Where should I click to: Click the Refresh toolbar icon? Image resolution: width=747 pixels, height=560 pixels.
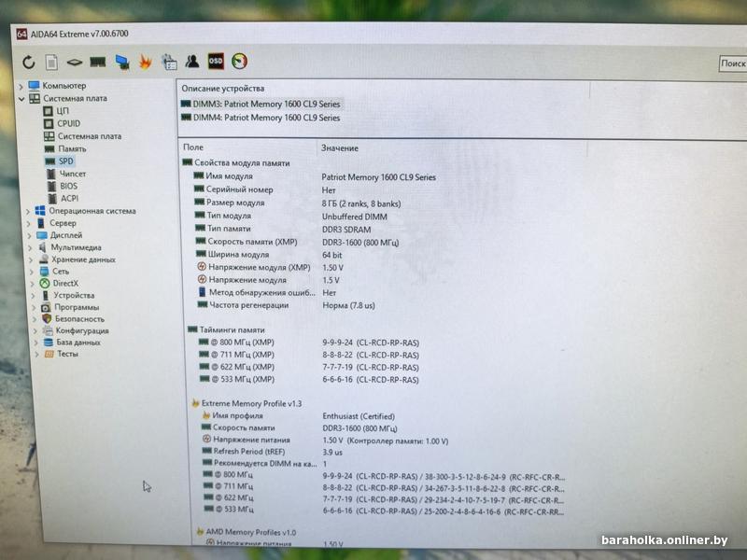[x=29, y=62]
